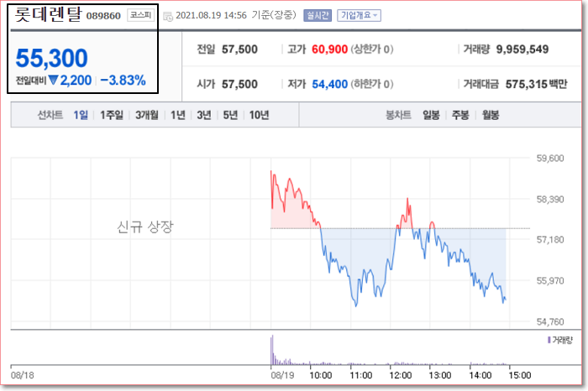
Task: Click the down-arrow triangle beside 2,200
Action: pyautogui.click(x=53, y=81)
